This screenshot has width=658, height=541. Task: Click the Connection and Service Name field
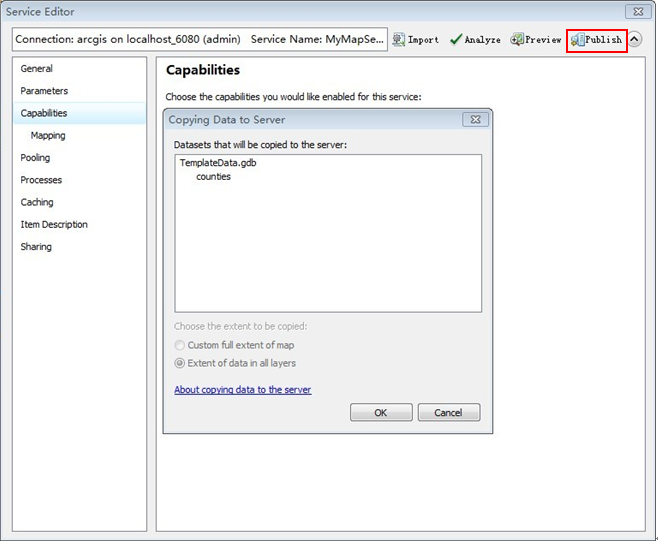tap(200, 39)
